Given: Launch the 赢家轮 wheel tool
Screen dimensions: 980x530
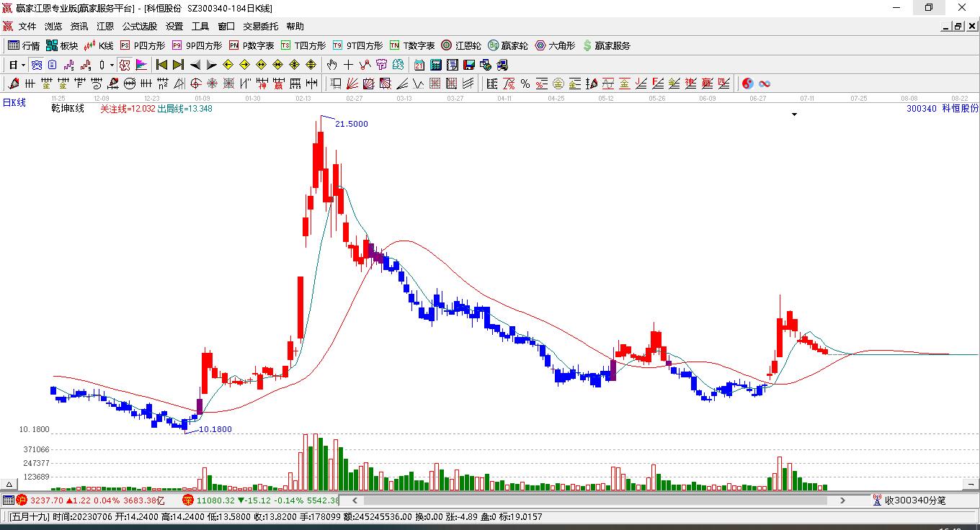Looking at the screenshot, I should point(508,45).
